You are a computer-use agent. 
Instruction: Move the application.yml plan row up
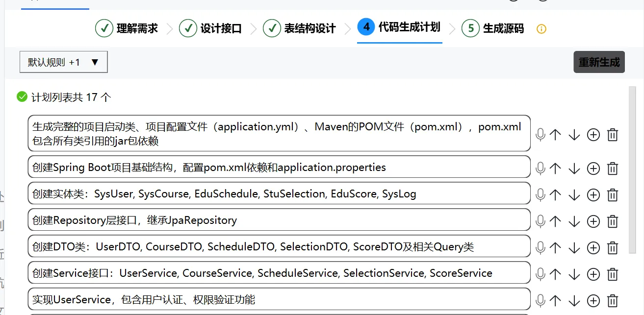pyautogui.click(x=555, y=135)
